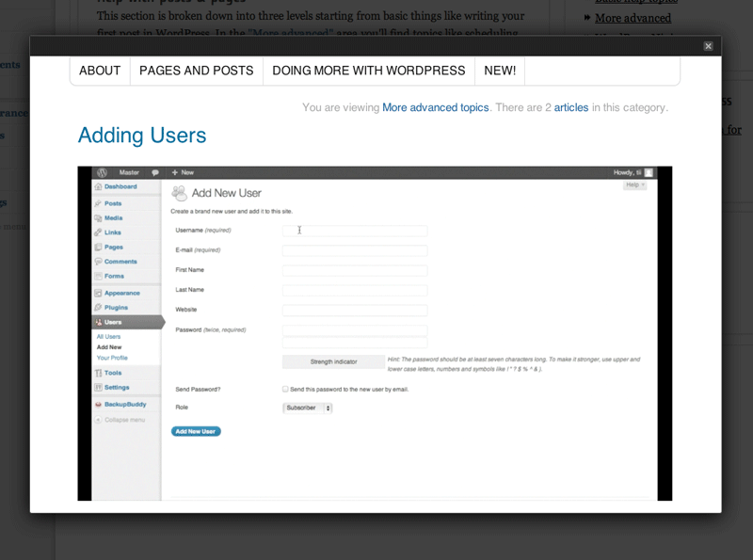Click the Strength indicator bar

tap(334, 361)
